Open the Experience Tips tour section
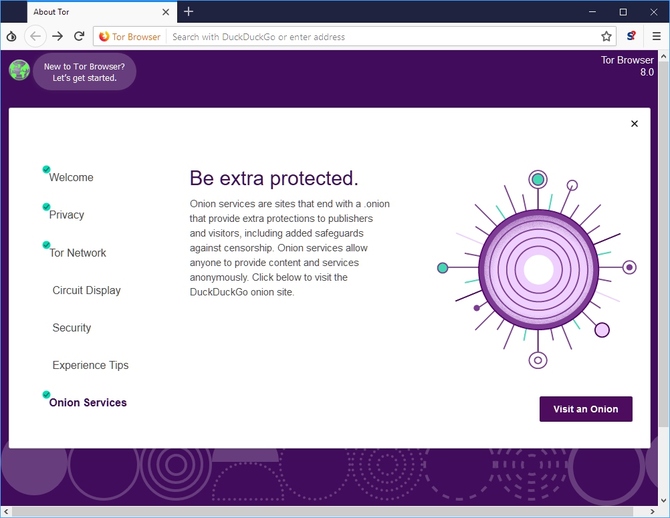Viewport: 670px width, 518px height. point(91,365)
